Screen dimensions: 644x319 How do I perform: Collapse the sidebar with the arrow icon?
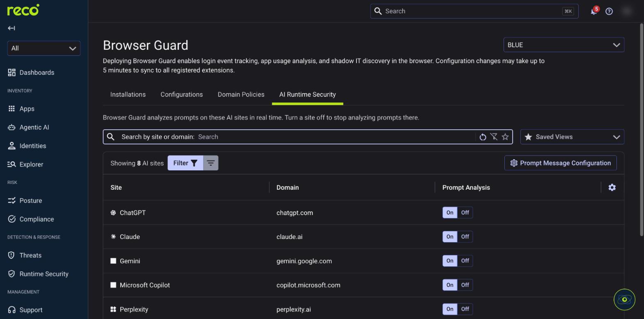(x=11, y=28)
